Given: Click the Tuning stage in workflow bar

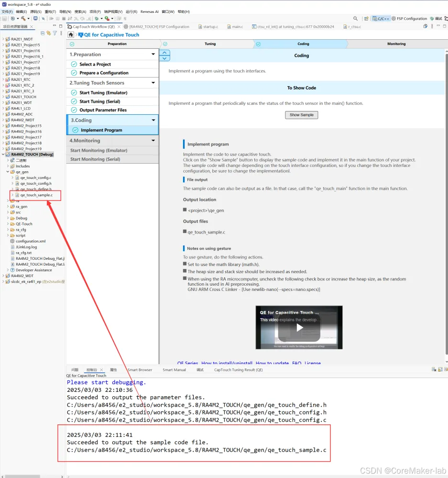Looking at the screenshot, I should tap(210, 44).
